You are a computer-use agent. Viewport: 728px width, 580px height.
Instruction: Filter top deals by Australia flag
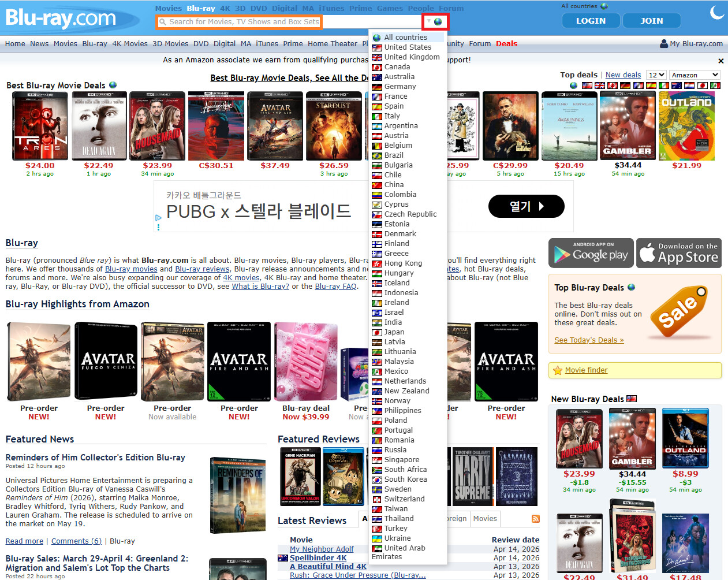coord(677,85)
